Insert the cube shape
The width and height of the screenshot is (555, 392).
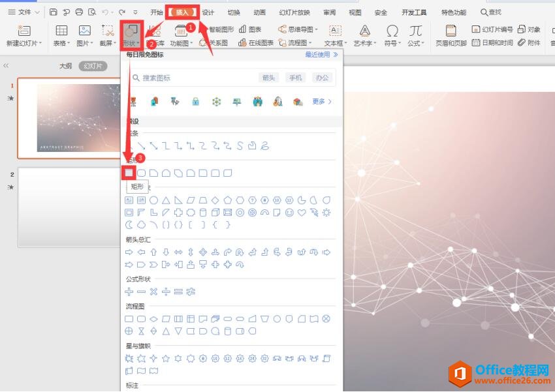[x=215, y=213]
